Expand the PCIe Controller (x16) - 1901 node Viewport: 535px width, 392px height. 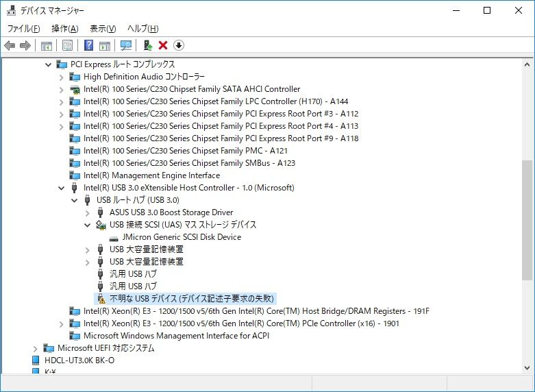pos(62,323)
